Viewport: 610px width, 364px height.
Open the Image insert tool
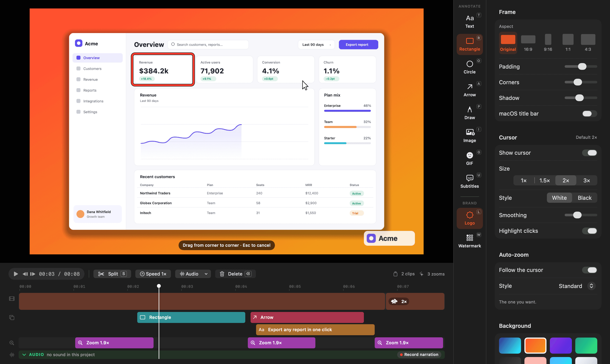coord(469,136)
